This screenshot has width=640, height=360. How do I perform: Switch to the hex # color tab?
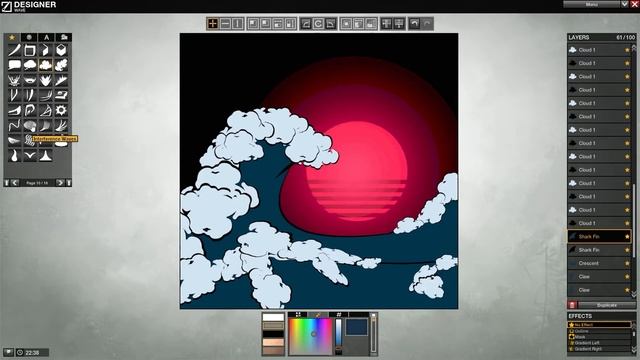[x=339, y=314]
